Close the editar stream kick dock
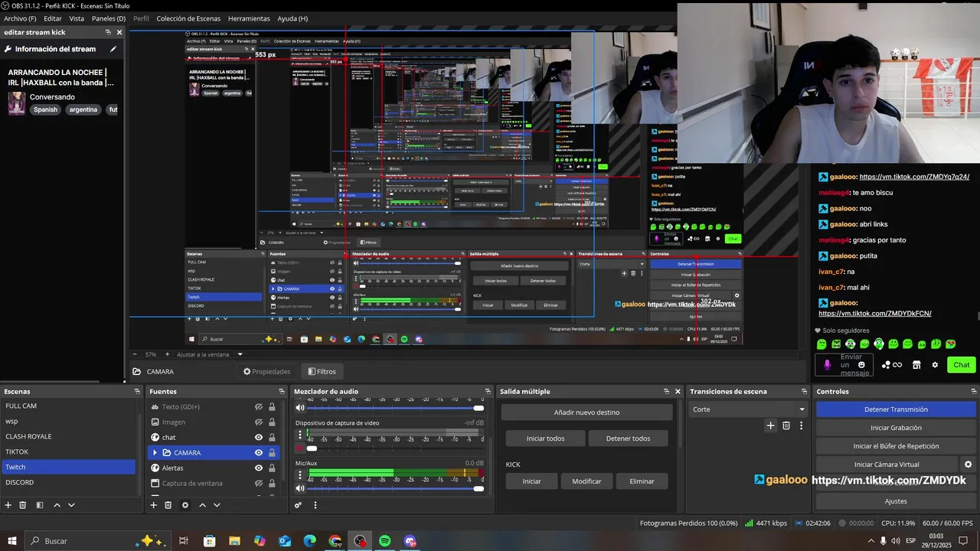The width and height of the screenshot is (980, 551). point(119,32)
